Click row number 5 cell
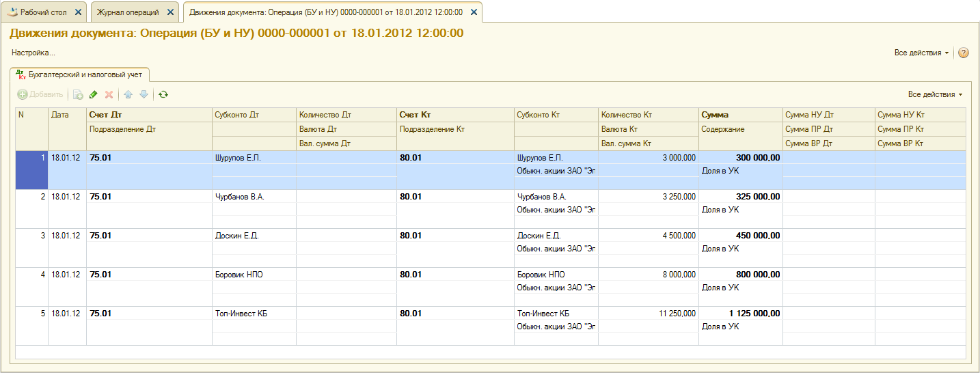980x373 pixels. (x=31, y=326)
